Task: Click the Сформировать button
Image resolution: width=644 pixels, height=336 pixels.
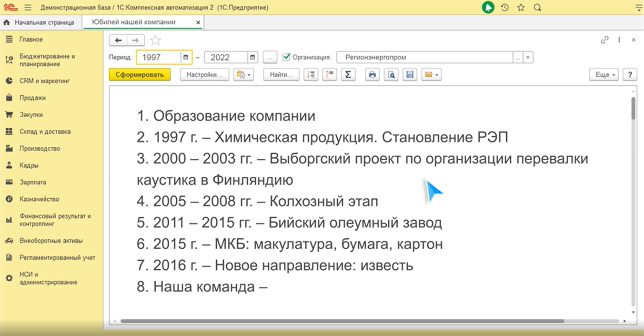Action: (x=139, y=74)
